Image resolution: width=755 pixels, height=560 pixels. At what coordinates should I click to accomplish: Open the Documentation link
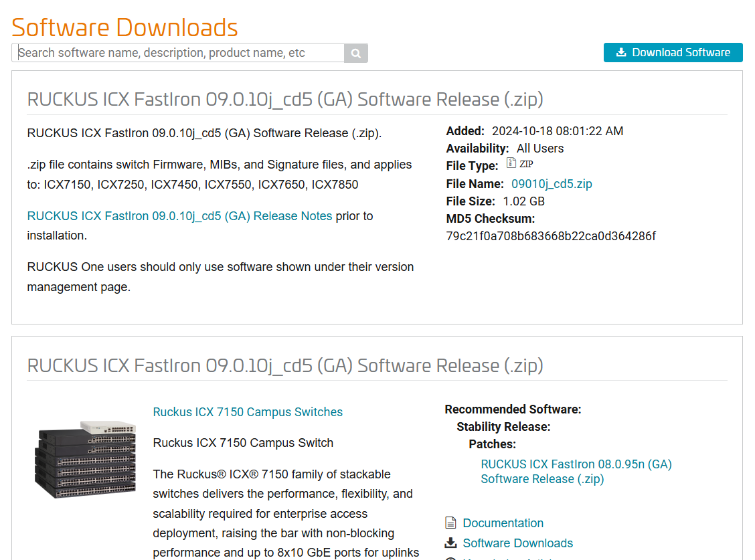(x=503, y=523)
